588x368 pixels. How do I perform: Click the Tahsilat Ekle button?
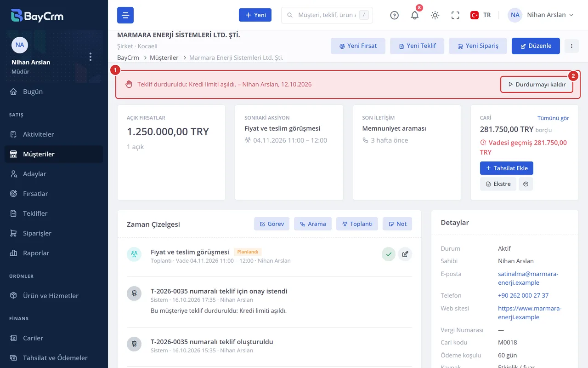pyautogui.click(x=507, y=168)
